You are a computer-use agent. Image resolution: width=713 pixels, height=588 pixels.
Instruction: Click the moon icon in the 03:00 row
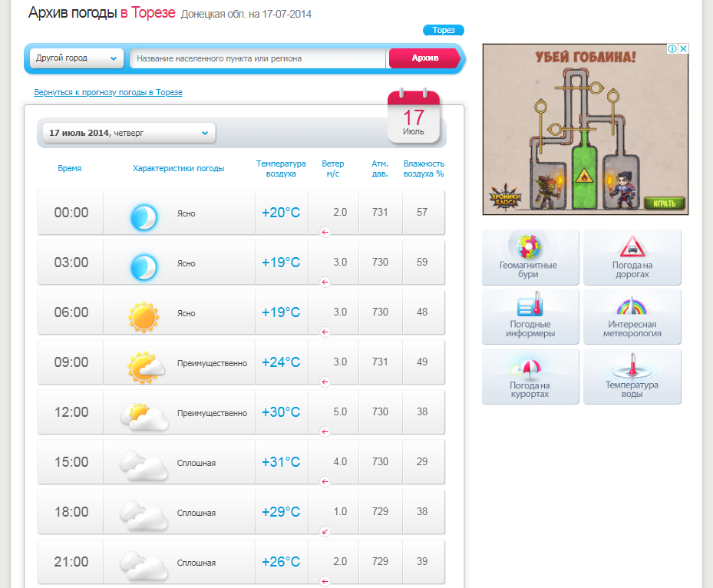coord(144,267)
